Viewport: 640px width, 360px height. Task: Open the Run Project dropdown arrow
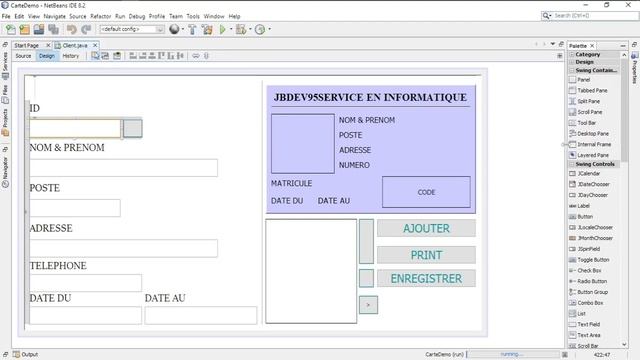[231, 29]
